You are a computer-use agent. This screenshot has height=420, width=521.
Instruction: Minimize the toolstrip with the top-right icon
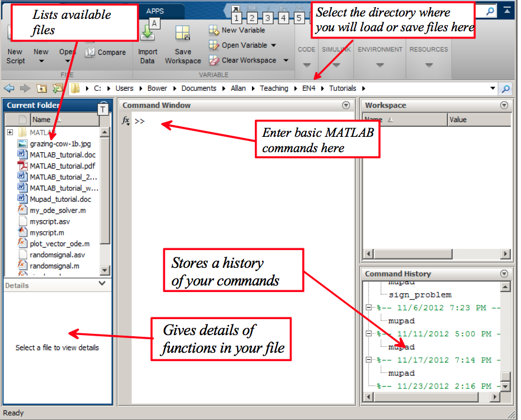click(507, 10)
